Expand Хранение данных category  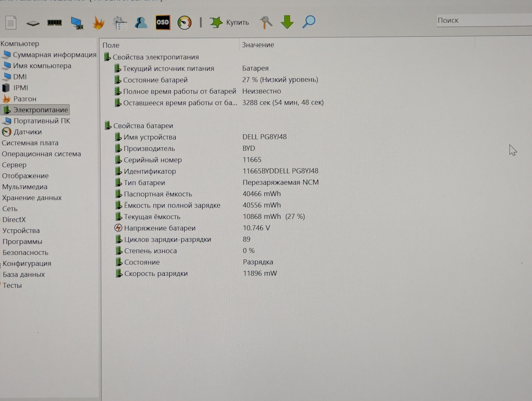tap(32, 198)
